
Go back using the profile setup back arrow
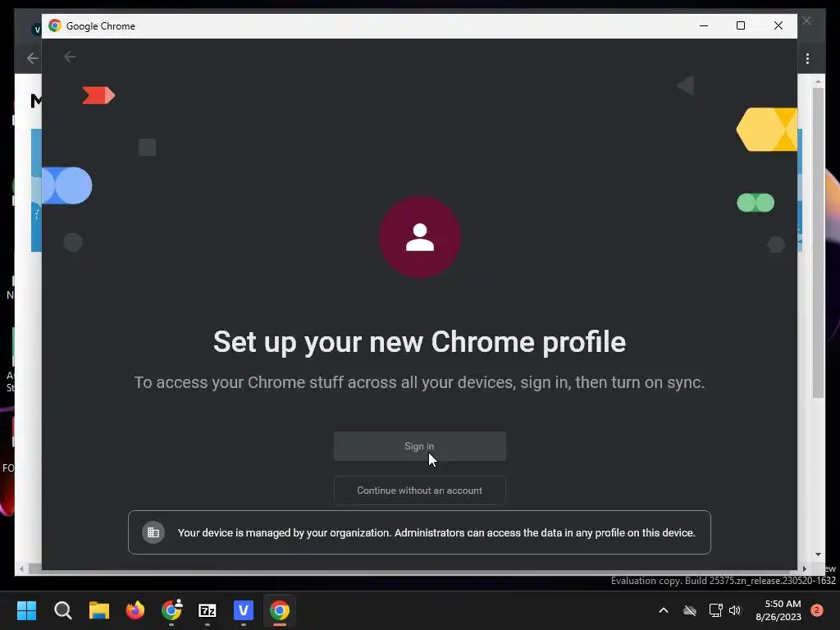pos(70,57)
